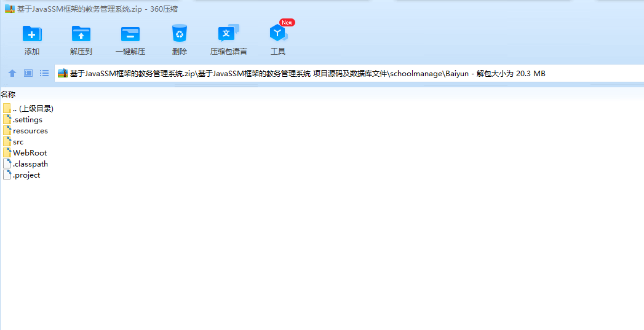Click the 添加 (Add) toolbar icon
Screen dimensions: 644x330
32,34
